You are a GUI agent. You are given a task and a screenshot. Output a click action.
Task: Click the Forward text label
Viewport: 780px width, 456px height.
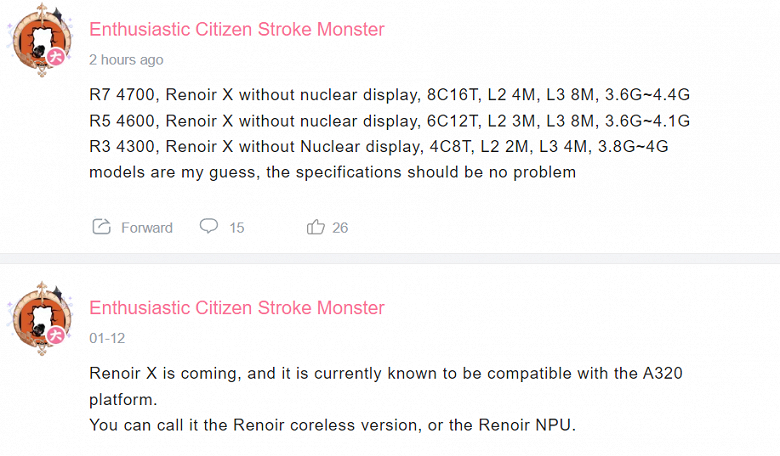(x=147, y=228)
